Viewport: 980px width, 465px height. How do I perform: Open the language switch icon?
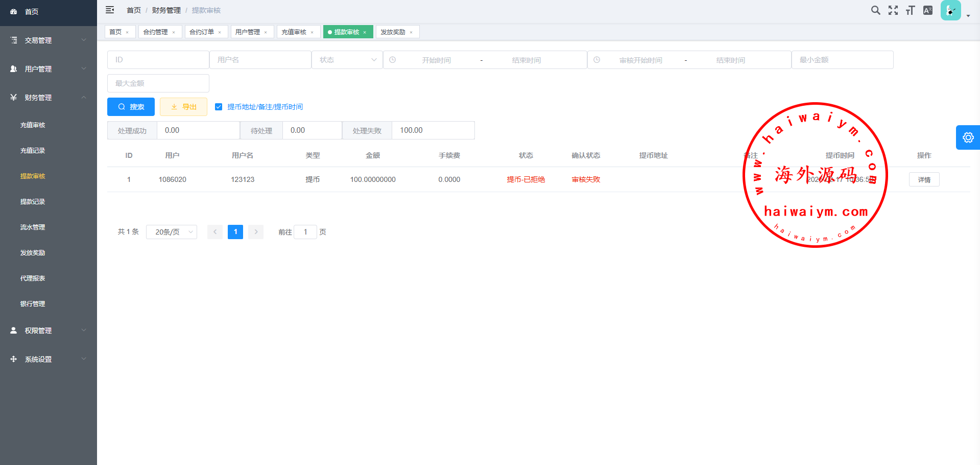(x=928, y=10)
